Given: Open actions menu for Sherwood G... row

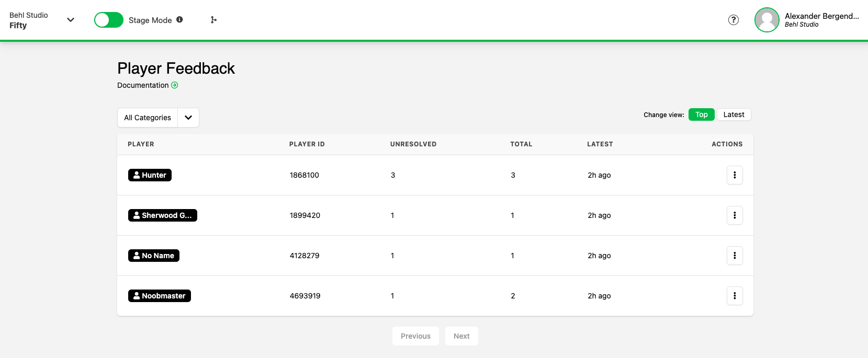Looking at the screenshot, I should (x=735, y=215).
